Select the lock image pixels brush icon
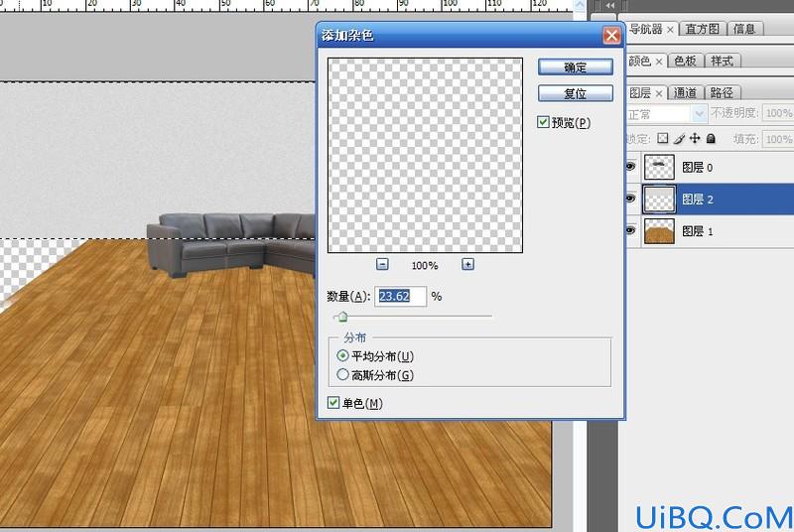 coord(679,138)
